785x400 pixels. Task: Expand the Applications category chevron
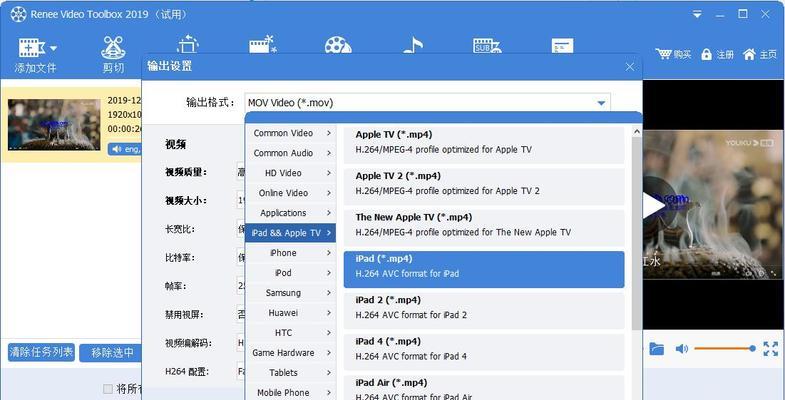point(329,213)
